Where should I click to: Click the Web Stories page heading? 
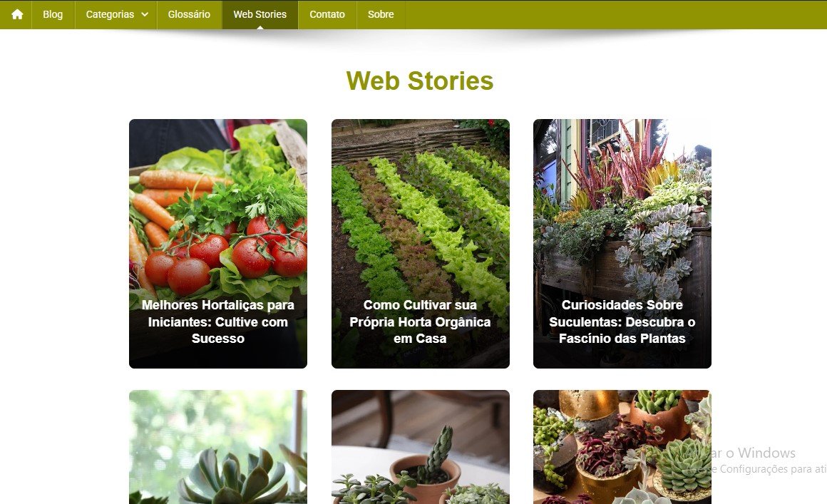pos(420,81)
